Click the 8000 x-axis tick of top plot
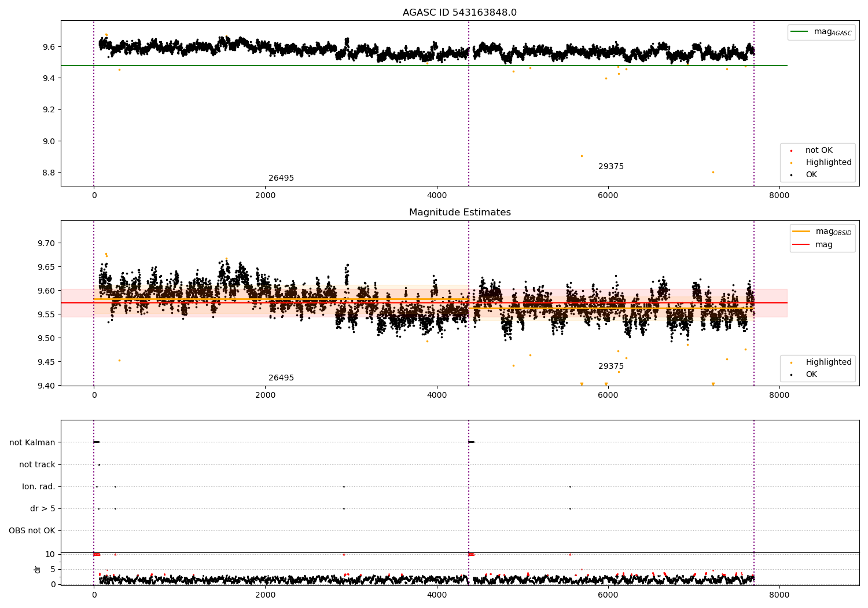Viewport: 868px width, 608px height. [x=779, y=195]
